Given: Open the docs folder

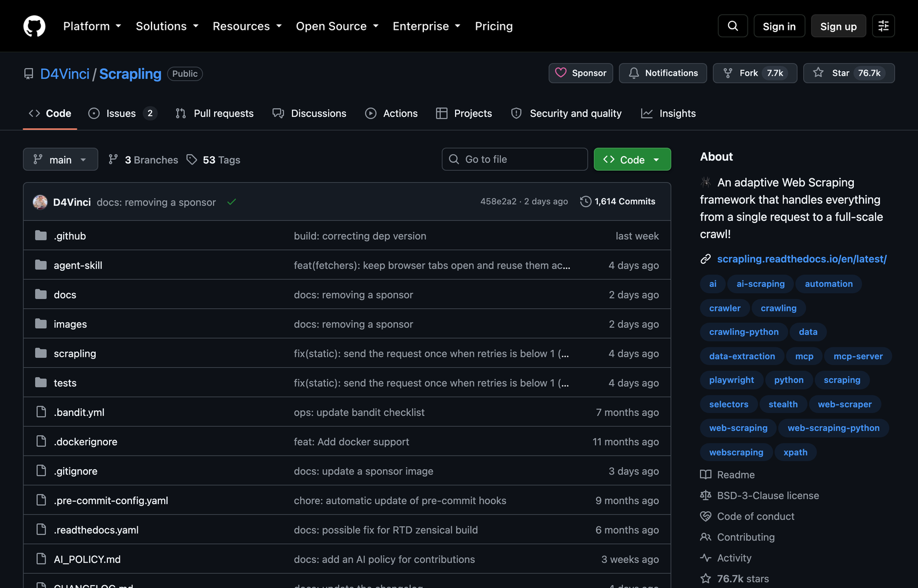Looking at the screenshot, I should (x=65, y=294).
